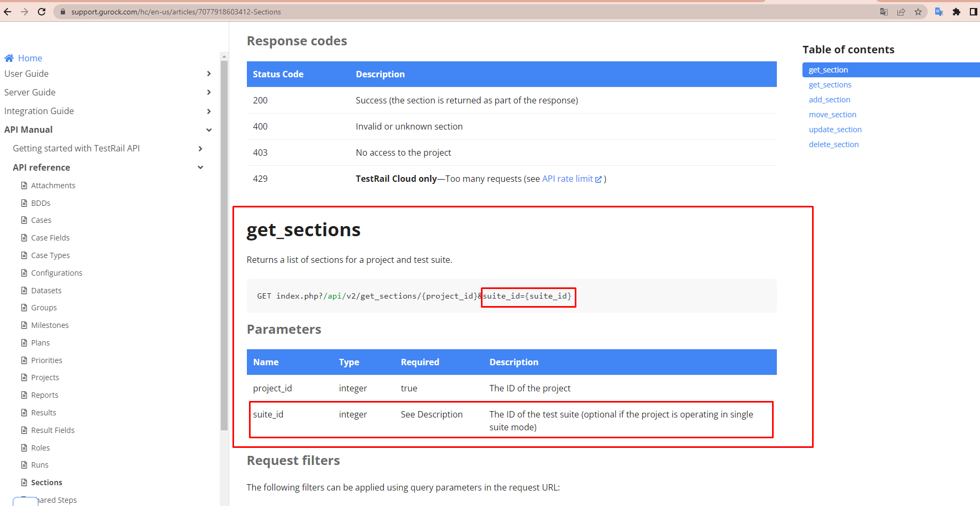Open the Home link in sidebar
Image resolution: width=980 pixels, height=506 pixels.
pos(30,58)
